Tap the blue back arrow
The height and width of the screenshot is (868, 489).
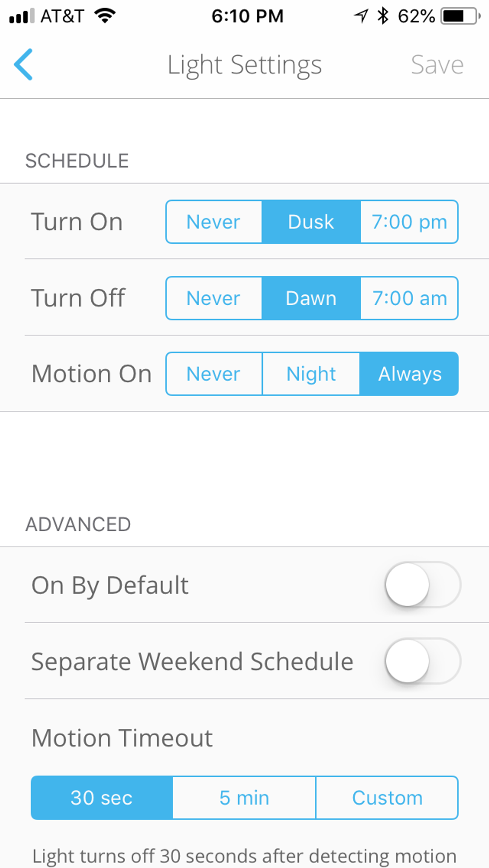tap(23, 64)
